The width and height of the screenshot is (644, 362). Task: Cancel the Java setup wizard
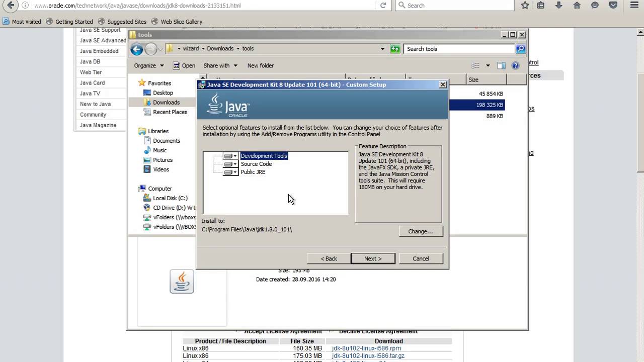(x=421, y=258)
